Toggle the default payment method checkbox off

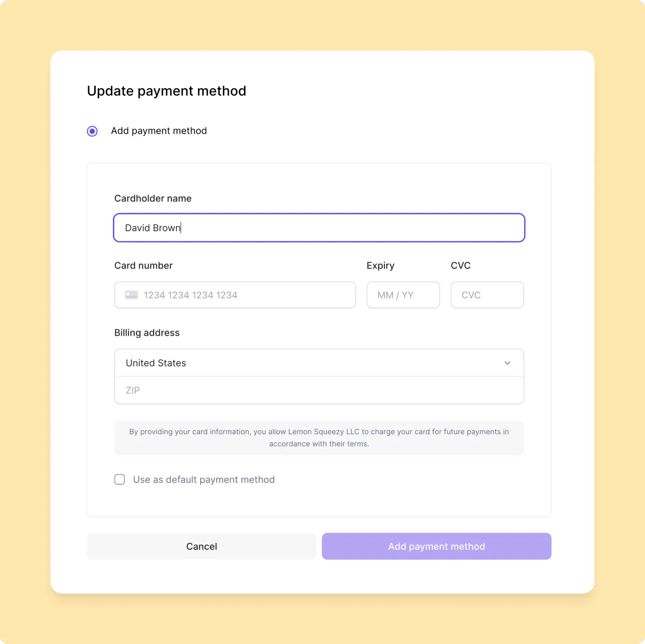(x=119, y=479)
